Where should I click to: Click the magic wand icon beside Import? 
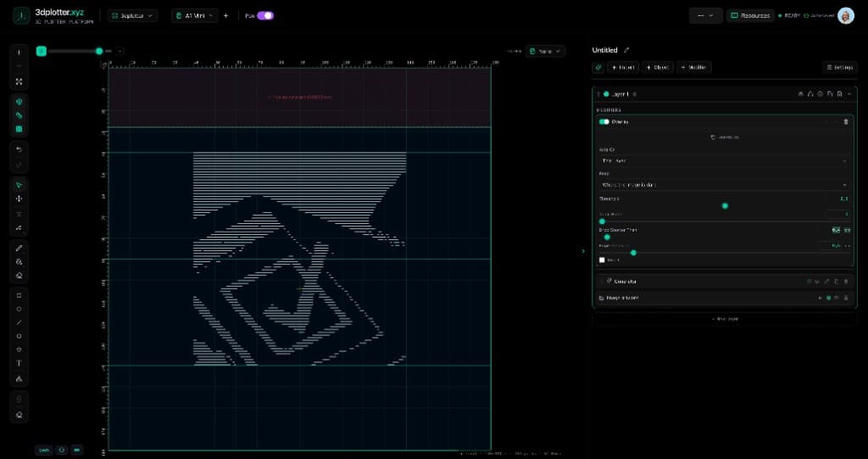598,67
